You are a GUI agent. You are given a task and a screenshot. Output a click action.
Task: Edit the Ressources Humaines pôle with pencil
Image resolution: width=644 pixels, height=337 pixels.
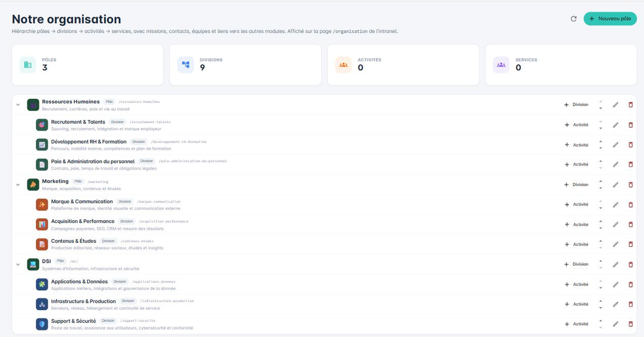(616, 105)
